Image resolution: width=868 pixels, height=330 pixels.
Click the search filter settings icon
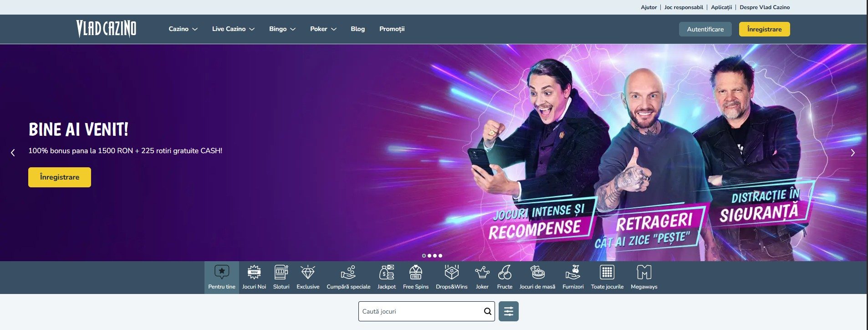coord(508,311)
